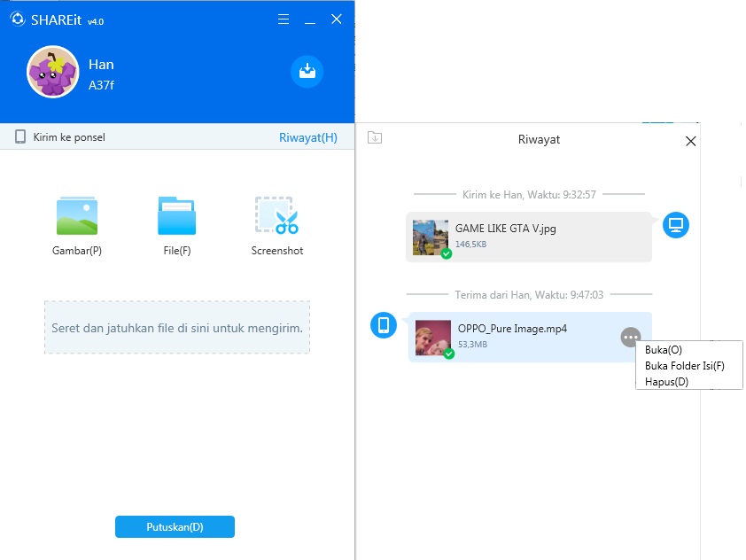Open the OPPO_Pure Image.mp4 thumbnail
This screenshot has width=746, height=560.
pos(433,338)
